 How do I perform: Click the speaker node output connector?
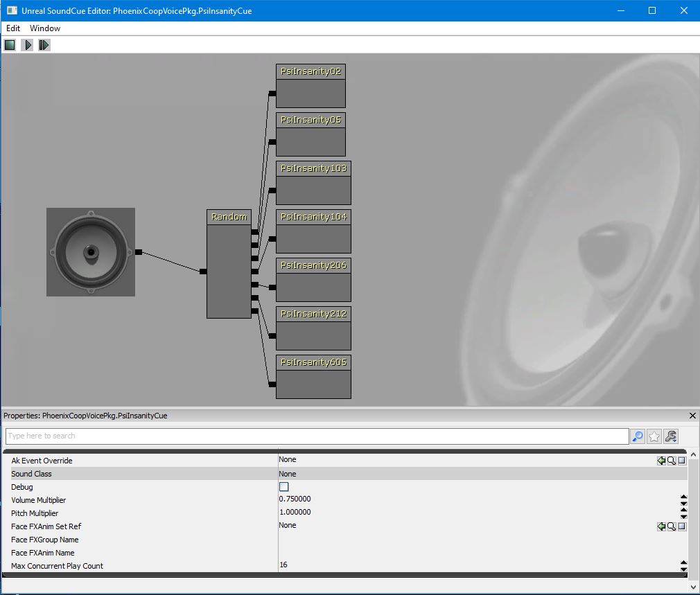[x=139, y=252]
